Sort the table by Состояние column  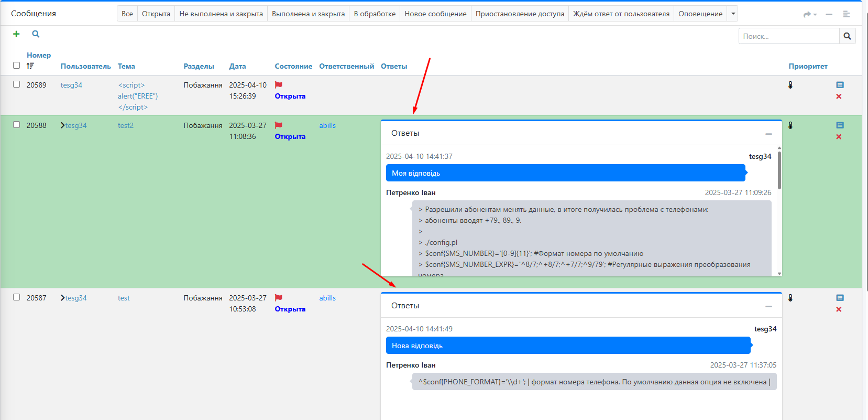293,66
